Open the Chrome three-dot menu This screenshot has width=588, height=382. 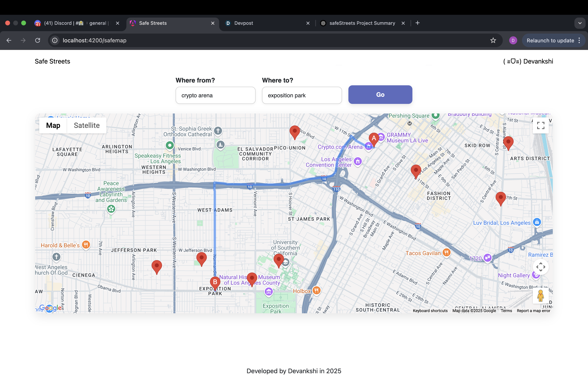pos(579,40)
